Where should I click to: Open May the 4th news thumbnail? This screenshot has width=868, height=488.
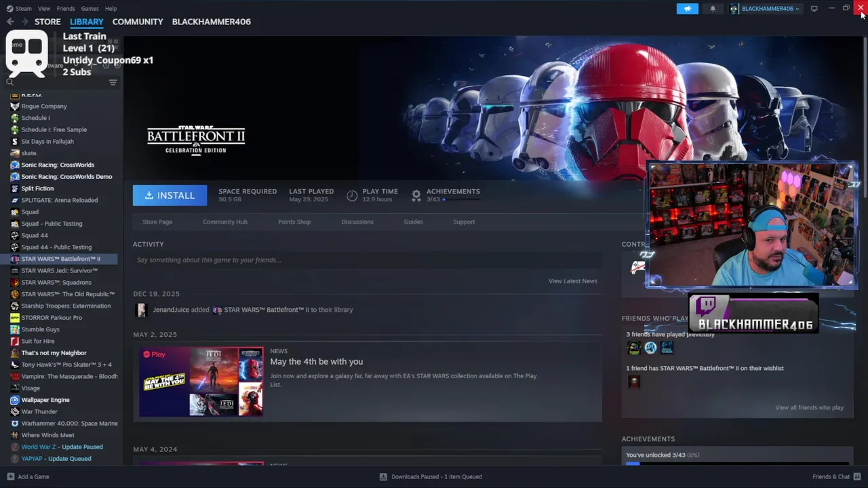pos(201,382)
